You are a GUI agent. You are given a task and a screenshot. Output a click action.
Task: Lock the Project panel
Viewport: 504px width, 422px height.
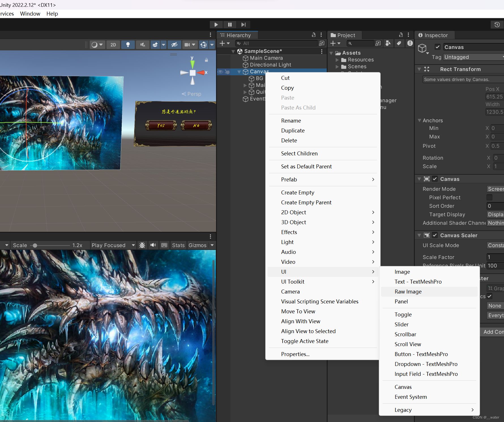[x=401, y=35]
